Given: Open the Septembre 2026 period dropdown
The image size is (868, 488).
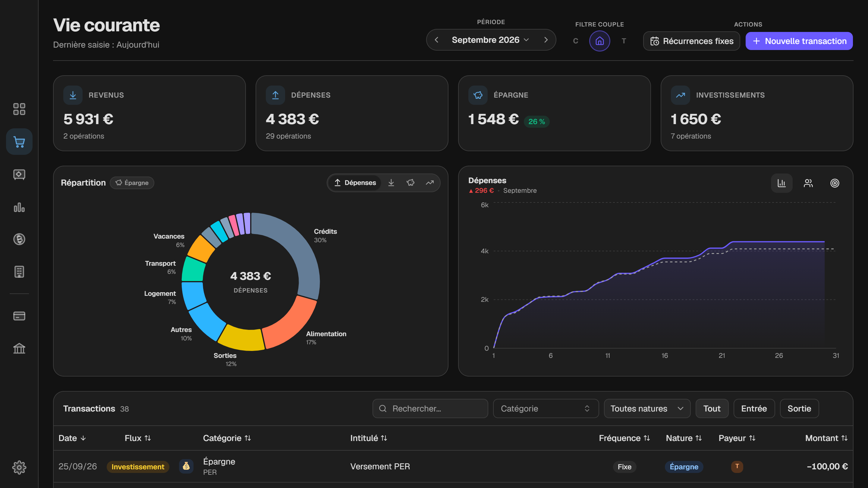Looking at the screenshot, I should tap(491, 40).
